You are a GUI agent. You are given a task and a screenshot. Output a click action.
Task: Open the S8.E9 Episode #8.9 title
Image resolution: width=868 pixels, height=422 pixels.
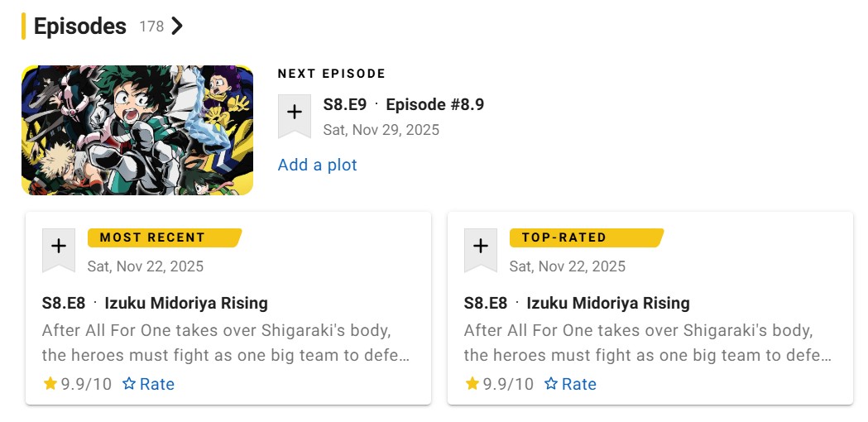tap(403, 105)
